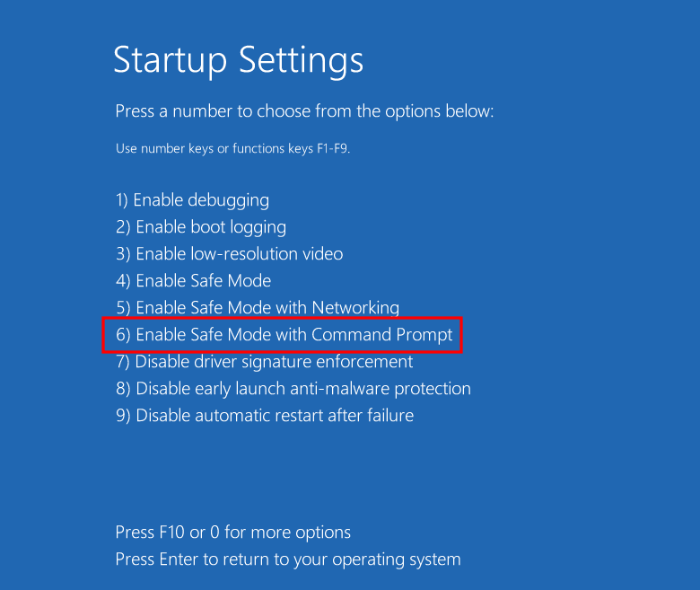Choose Enable Safe Mode with Networking

[258, 308]
